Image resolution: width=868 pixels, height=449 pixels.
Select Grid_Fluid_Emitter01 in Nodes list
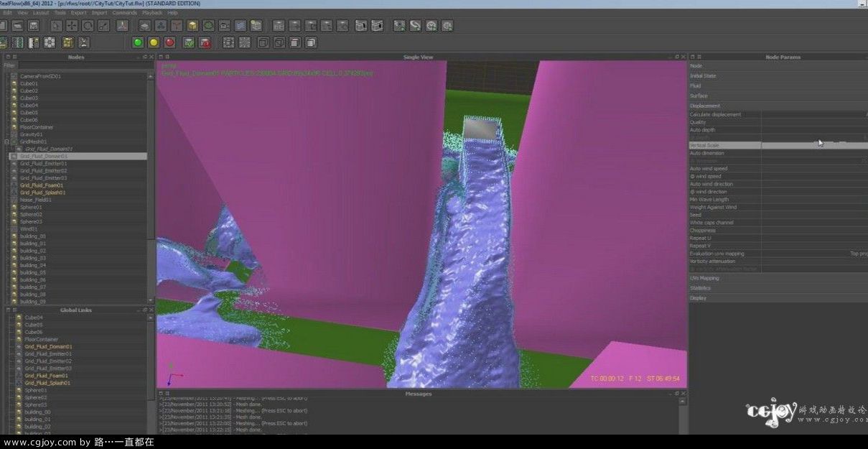(43, 163)
